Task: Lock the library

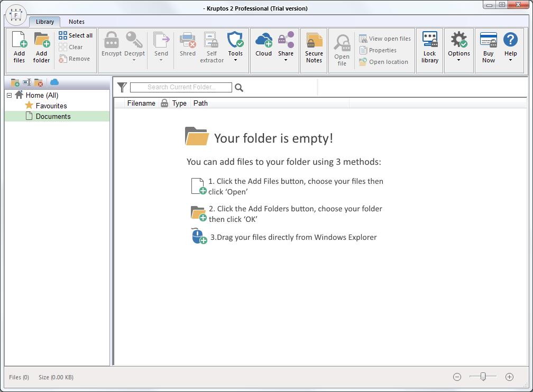Action: click(429, 48)
